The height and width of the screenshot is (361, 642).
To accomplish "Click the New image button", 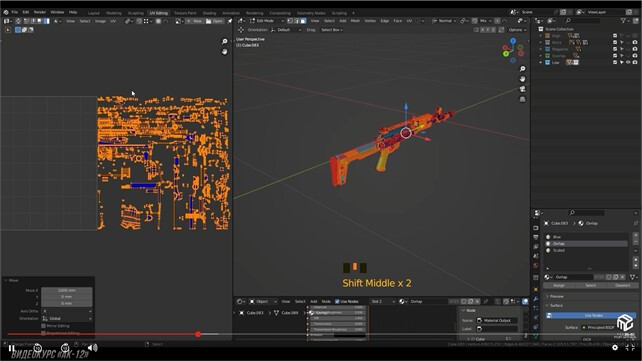I will pos(195,21).
